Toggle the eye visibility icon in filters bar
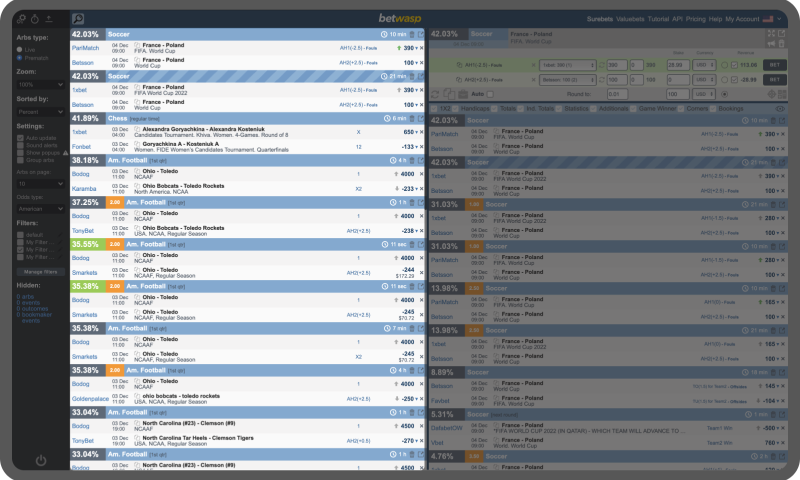 (x=780, y=109)
